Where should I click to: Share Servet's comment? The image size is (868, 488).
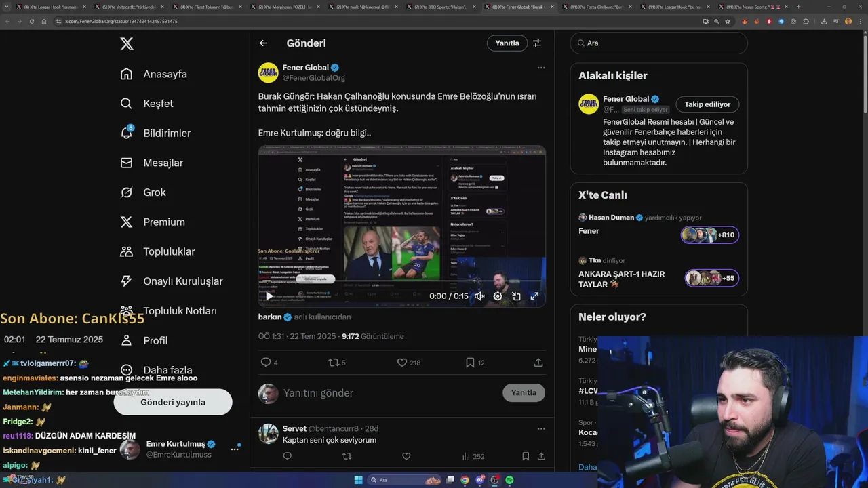pos(541,456)
